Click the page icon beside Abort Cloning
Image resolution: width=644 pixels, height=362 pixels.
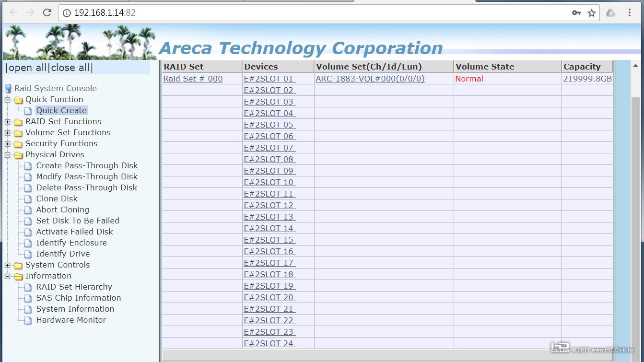coord(28,210)
